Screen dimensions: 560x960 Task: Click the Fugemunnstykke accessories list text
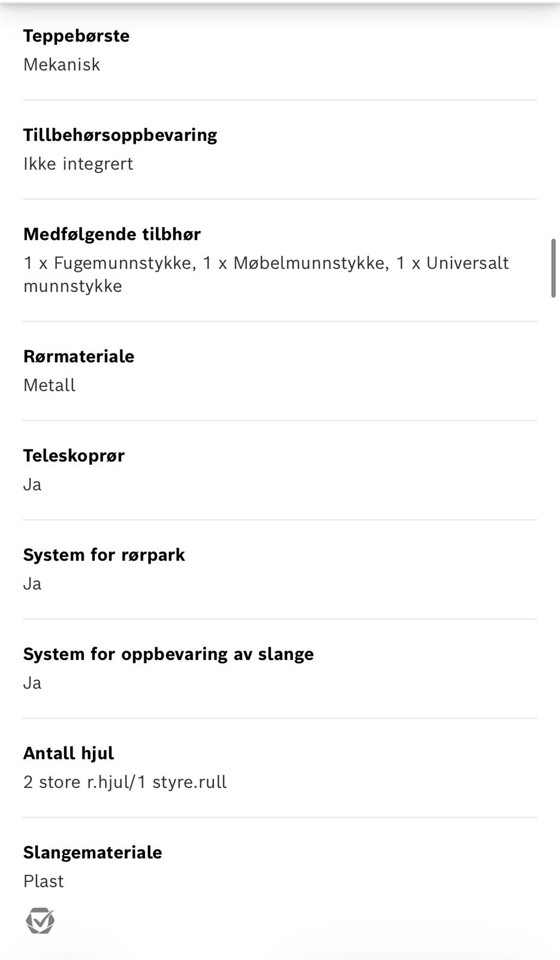(x=266, y=274)
